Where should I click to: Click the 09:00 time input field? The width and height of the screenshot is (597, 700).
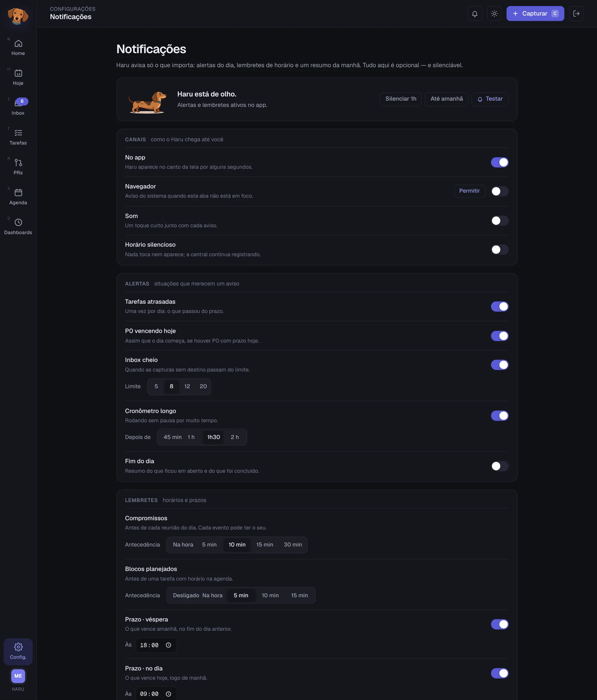(x=156, y=694)
